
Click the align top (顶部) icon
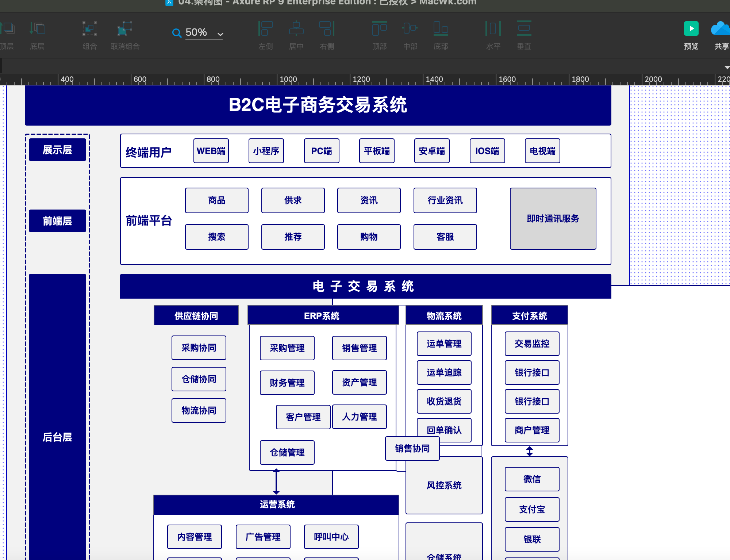[x=380, y=28]
